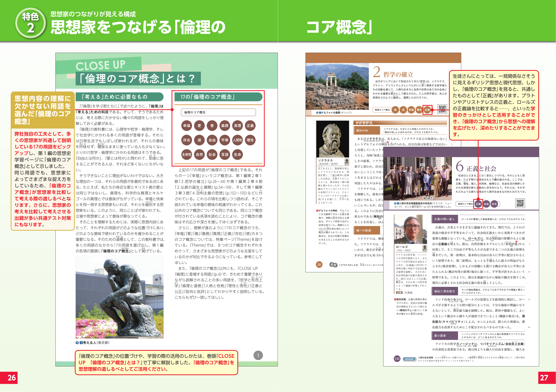Click the 正義 circle on the 正義と社会 page
Viewport: 556px width, 392px height.
[478, 204]
